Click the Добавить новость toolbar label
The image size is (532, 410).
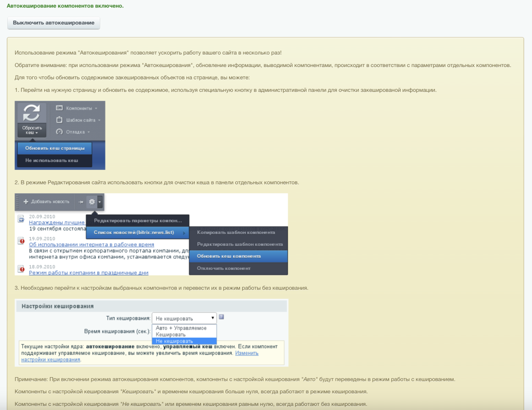click(x=50, y=202)
